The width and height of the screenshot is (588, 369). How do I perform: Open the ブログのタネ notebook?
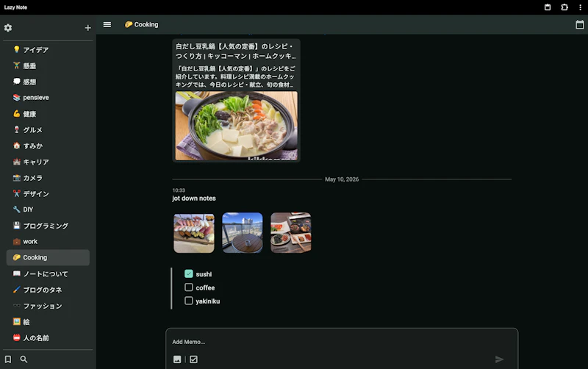coord(48,290)
